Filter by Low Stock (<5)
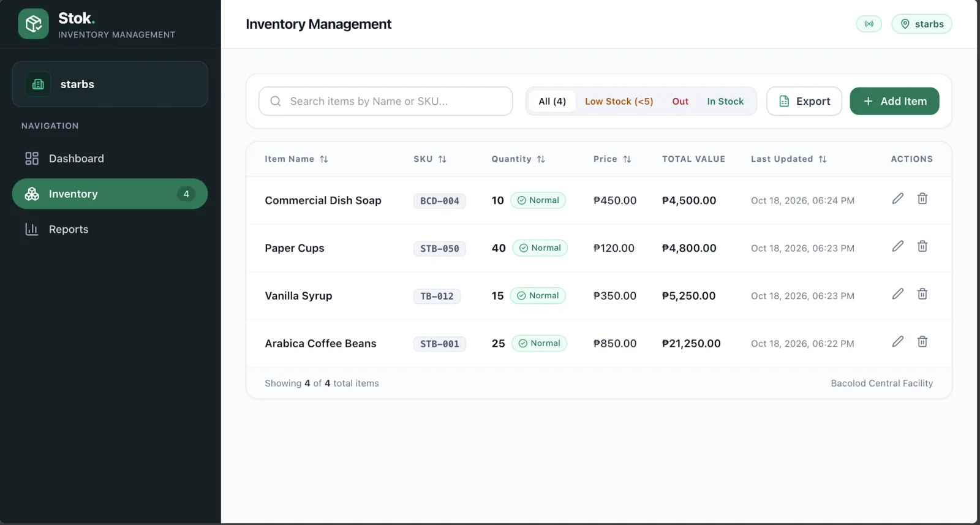The width and height of the screenshot is (980, 525). pyautogui.click(x=619, y=101)
